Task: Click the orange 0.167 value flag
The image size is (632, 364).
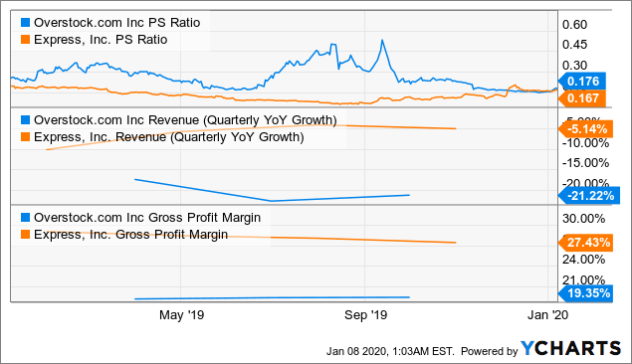Action: (582, 97)
